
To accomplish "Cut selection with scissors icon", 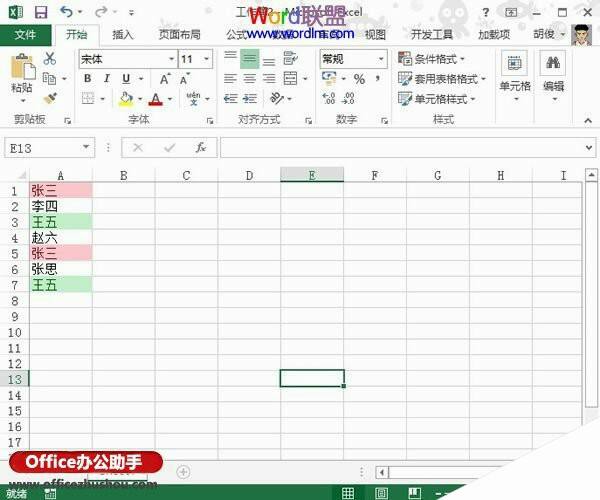I will click(50, 59).
